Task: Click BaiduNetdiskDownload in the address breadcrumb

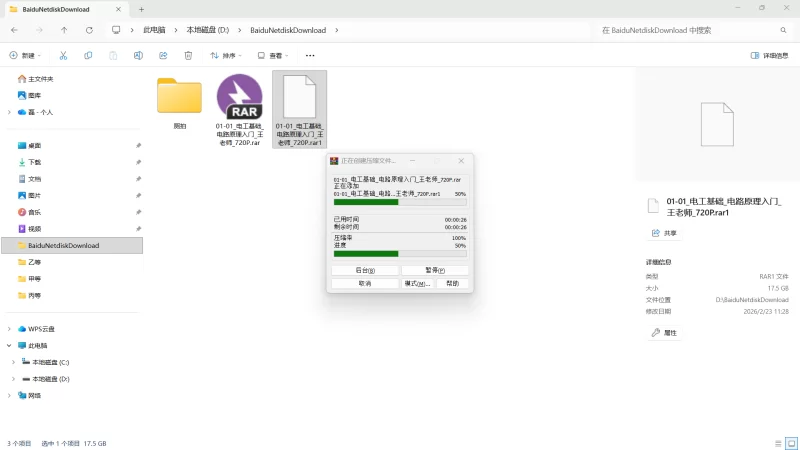Action: 288,30
